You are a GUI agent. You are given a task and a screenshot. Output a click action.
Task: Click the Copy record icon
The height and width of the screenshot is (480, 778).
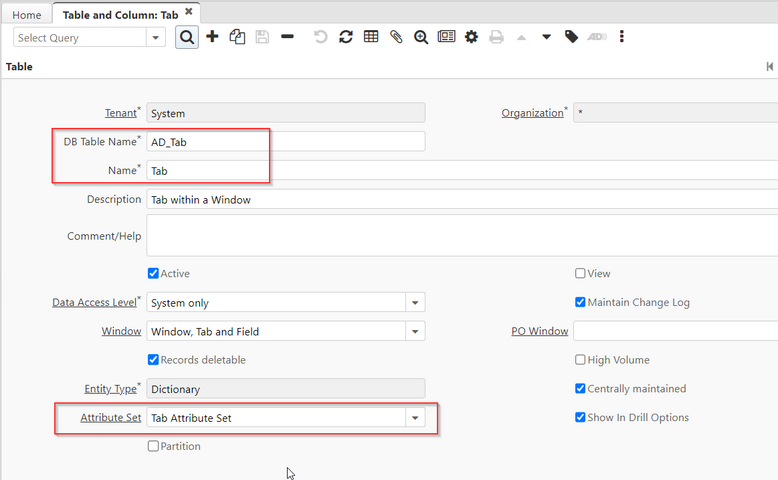point(237,37)
